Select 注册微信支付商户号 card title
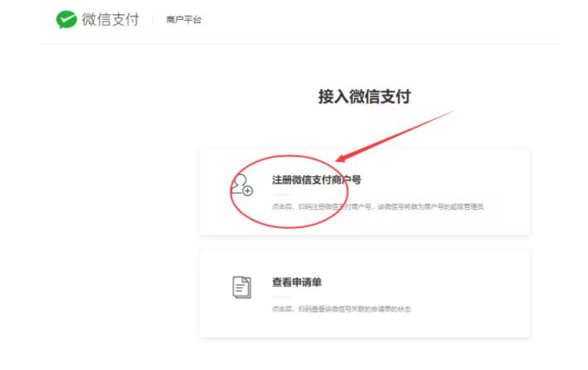 click(317, 180)
